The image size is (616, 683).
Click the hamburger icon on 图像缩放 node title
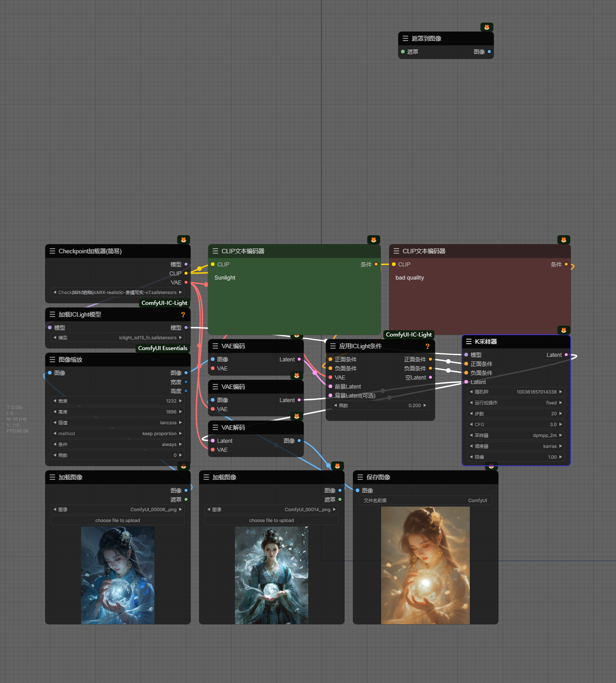point(53,360)
